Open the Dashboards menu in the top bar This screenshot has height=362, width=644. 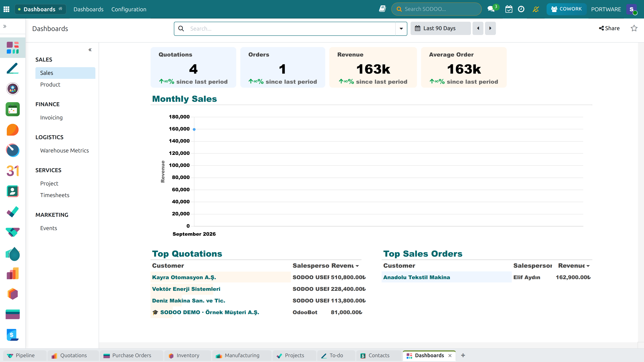click(x=88, y=9)
